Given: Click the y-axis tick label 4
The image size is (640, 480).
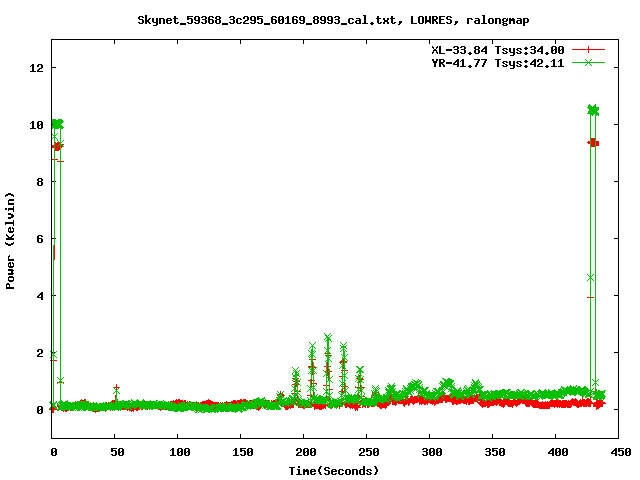Looking at the screenshot, I should coord(40,296).
